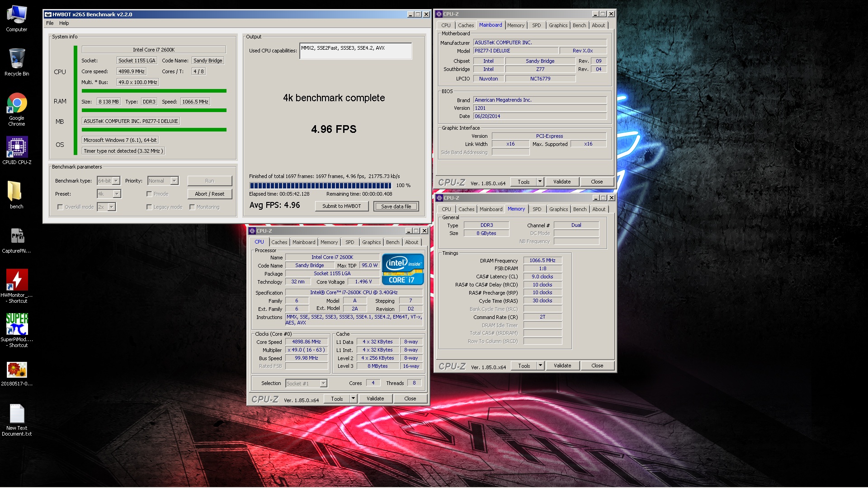
Task: Click the CAS# Latency 9.0 clocks value
Action: click(x=542, y=277)
